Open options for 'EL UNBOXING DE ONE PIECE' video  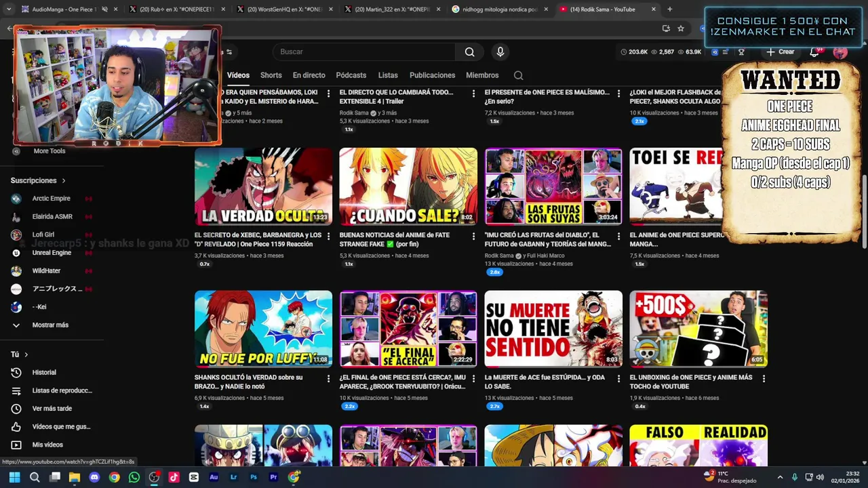point(764,379)
